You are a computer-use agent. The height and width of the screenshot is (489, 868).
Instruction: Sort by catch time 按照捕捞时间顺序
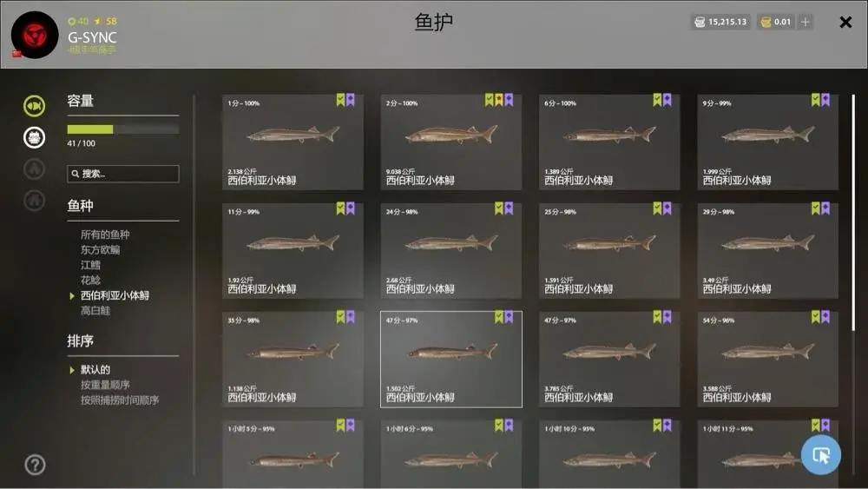click(x=120, y=400)
